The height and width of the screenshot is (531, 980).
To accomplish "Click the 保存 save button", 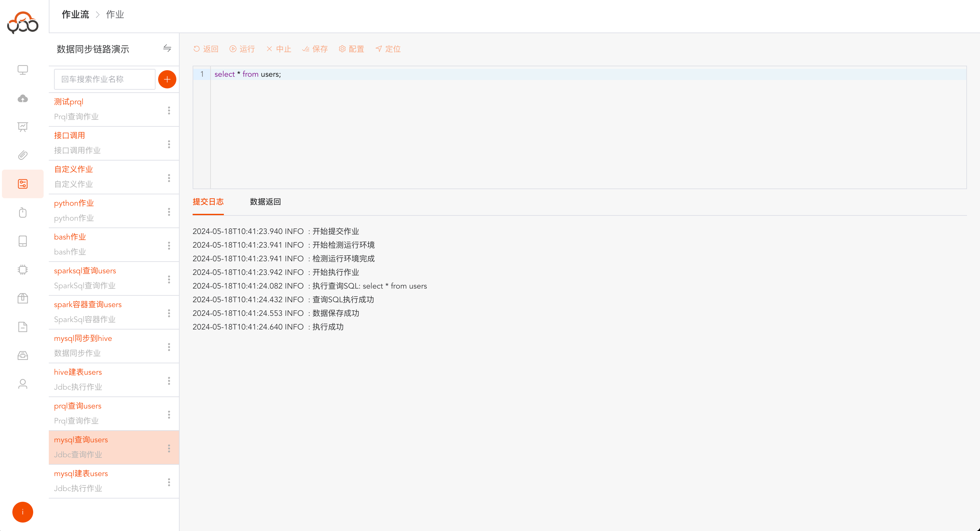I will 315,49.
